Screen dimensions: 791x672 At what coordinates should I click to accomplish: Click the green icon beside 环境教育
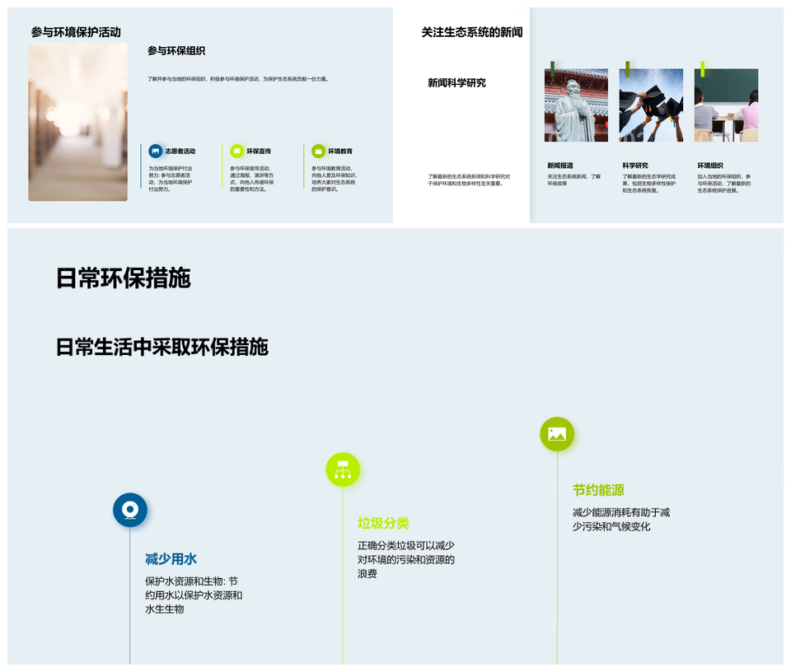point(318,151)
